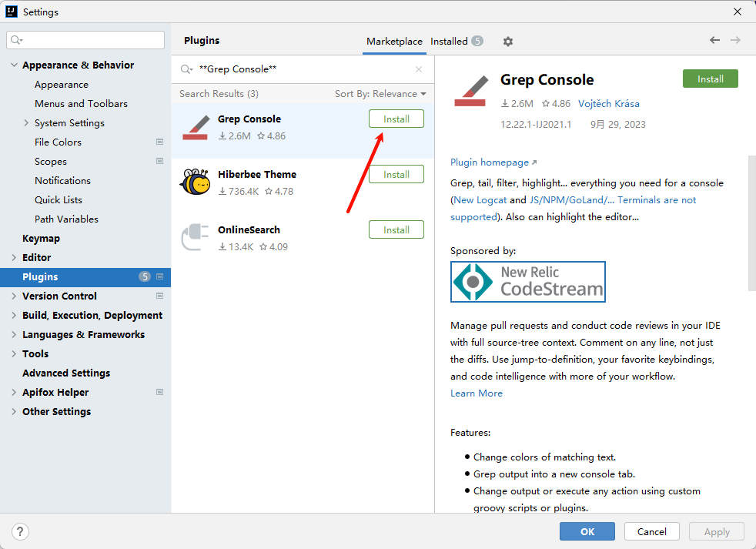Viewport: 756px width, 549px height.
Task: Click the Apply button
Action: point(717,531)
